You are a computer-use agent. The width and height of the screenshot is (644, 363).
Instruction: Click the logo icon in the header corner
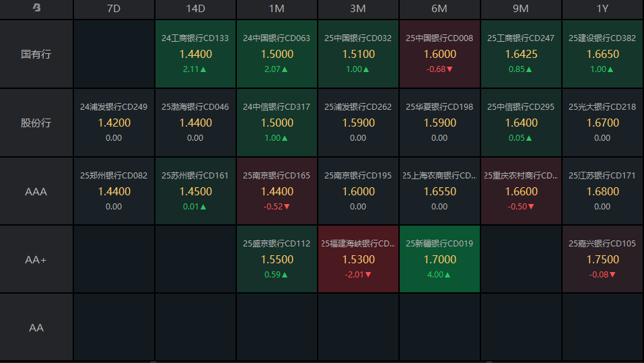[x=36, y=7]
